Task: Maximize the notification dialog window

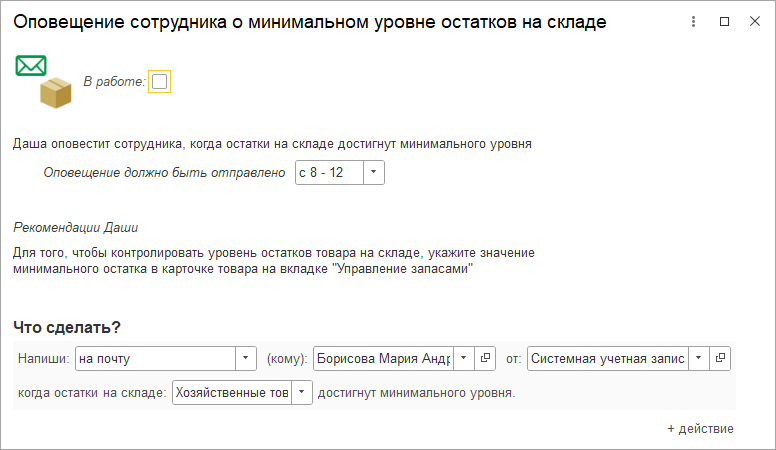Action: coord(724,21)
